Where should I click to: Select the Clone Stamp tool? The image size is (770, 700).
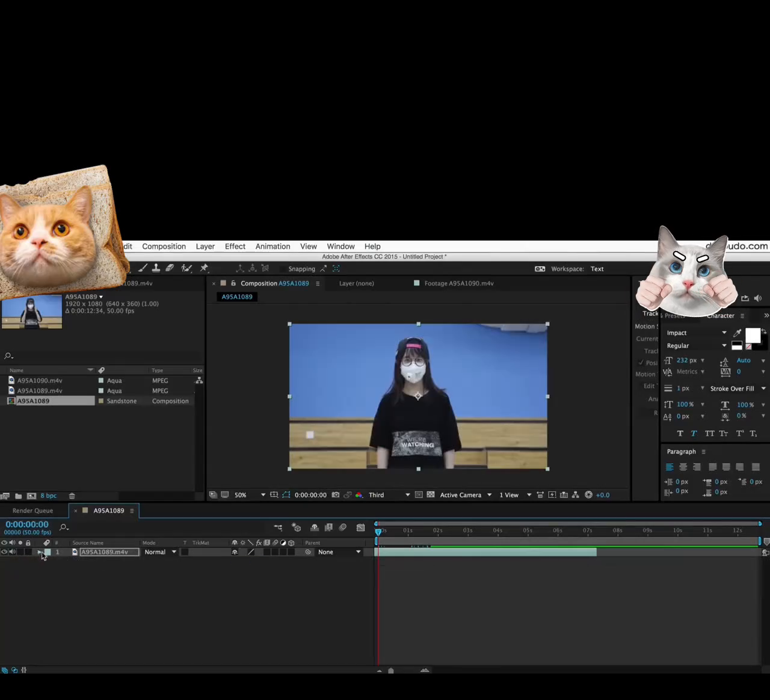point(156,268)
